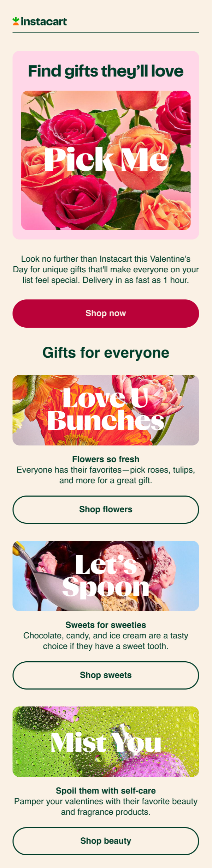212x868 pixels.
Task: Open the 'Pick Me' roses hero image
Action: (106, 160)
